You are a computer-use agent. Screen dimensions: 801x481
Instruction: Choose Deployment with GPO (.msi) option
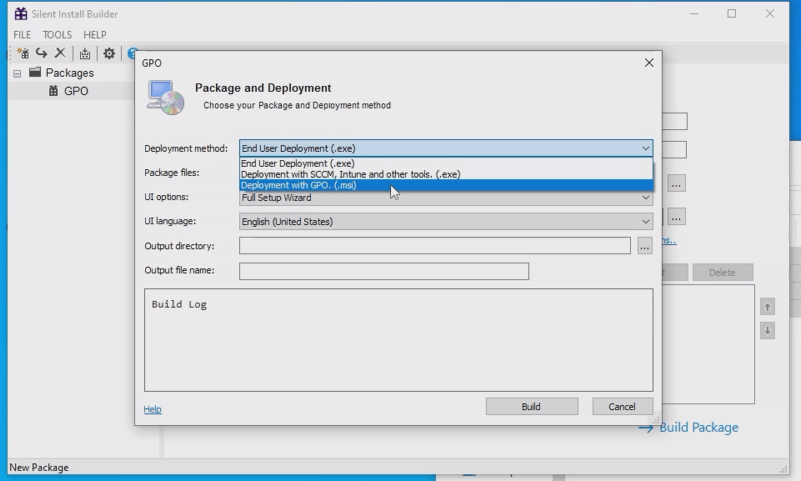point(446,185)
